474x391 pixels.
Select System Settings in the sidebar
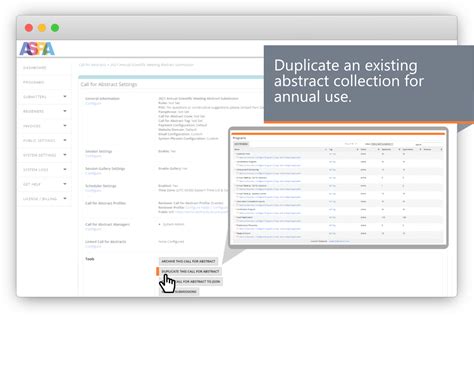pyautogui.click(x=39, y=155)
